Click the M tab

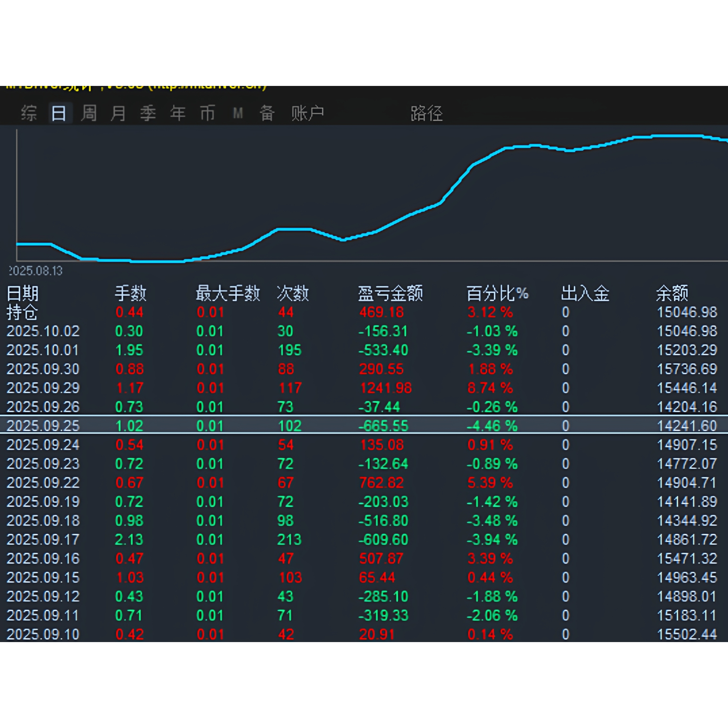point(238,113)
